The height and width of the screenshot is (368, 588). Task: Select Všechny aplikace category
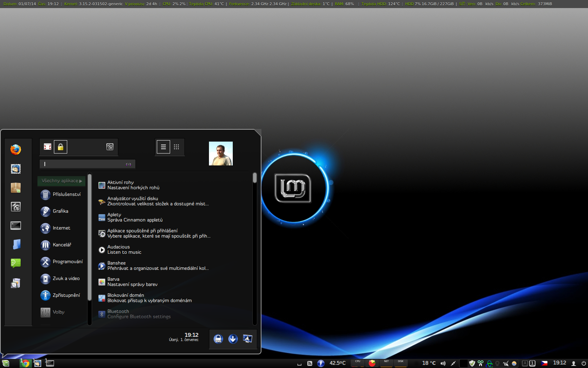[x=62, y=181]
